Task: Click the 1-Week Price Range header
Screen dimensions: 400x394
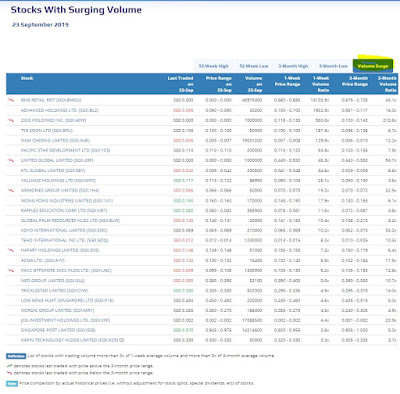Action: tap(287, 81)
